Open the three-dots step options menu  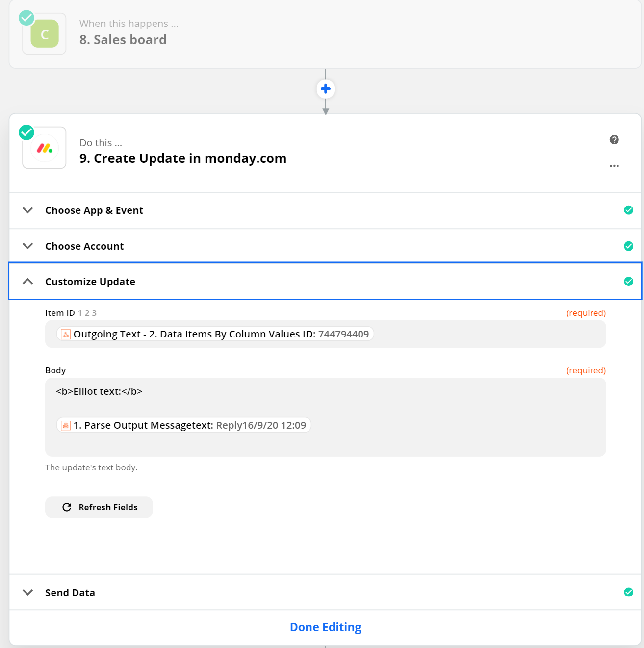(x=614, y=166)
